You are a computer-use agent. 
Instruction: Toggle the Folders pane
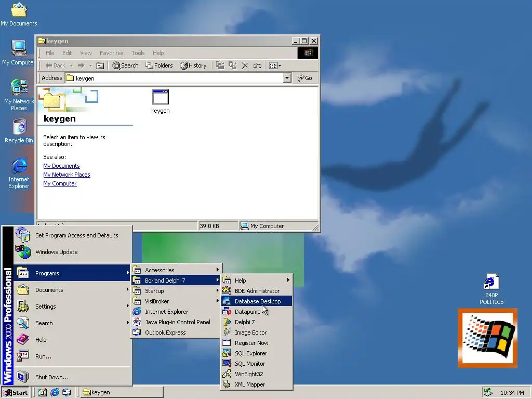pyautogui.click(x=159, y=65)
